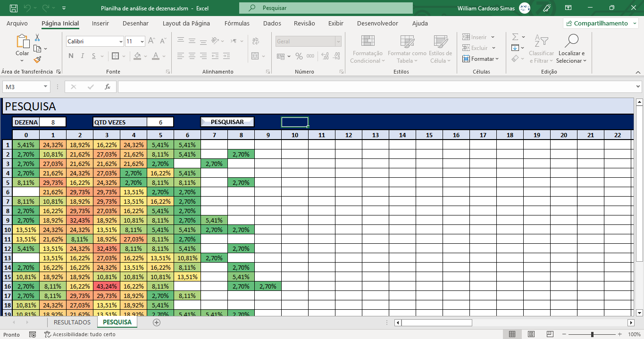
Task: Open the Desenvolvedor ribbon tab
Action: 377,23
